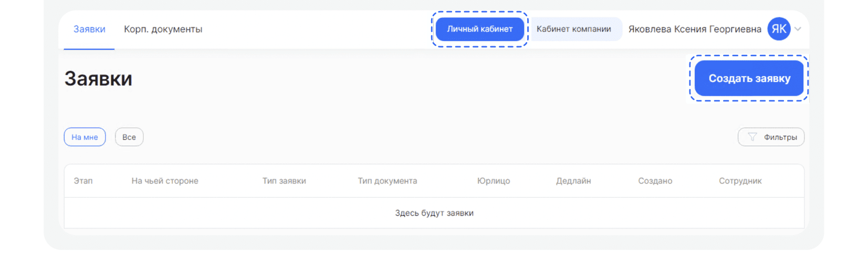The width and height of the screenshot is (868, 263).
Task: Switch to Личный кабинет mode
Action: click(480, 29)
